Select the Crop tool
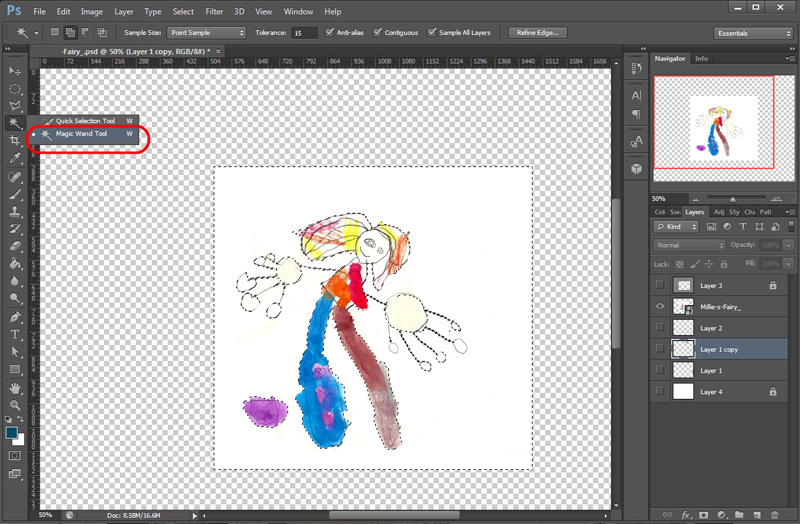Viewport: 800px width, 524px height. [x=15, y=140]
